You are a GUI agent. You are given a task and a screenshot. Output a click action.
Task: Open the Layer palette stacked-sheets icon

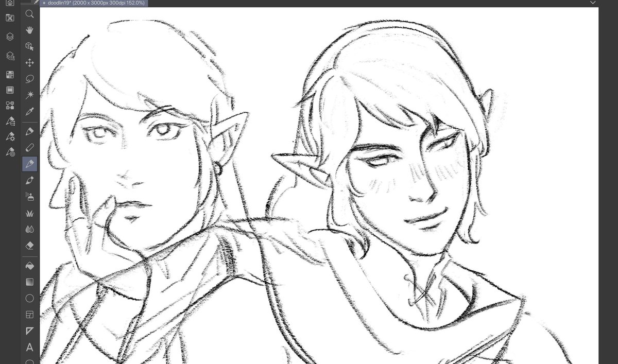[x=10, y=37]
